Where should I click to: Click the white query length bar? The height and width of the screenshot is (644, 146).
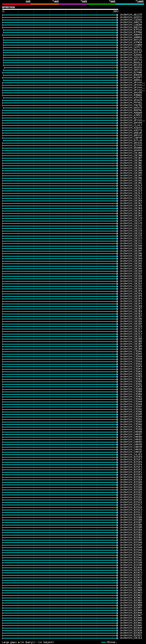(x=60, y=10)
